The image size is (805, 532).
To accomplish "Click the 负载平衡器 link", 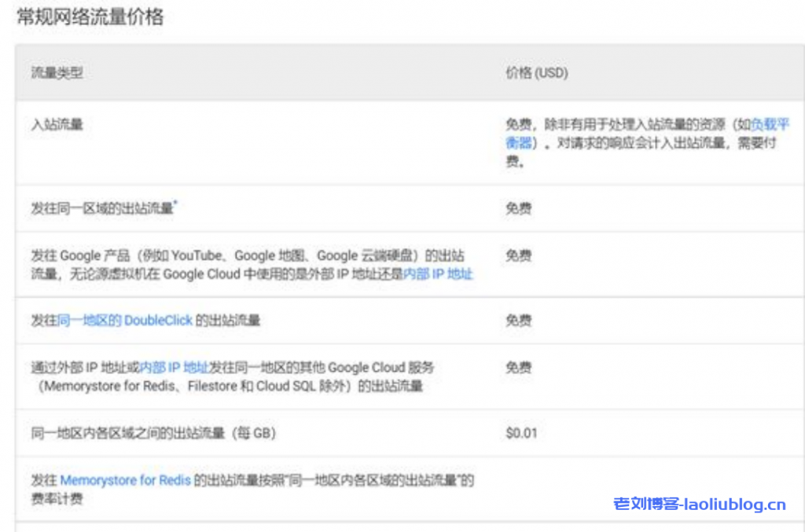I will [770, 125].
